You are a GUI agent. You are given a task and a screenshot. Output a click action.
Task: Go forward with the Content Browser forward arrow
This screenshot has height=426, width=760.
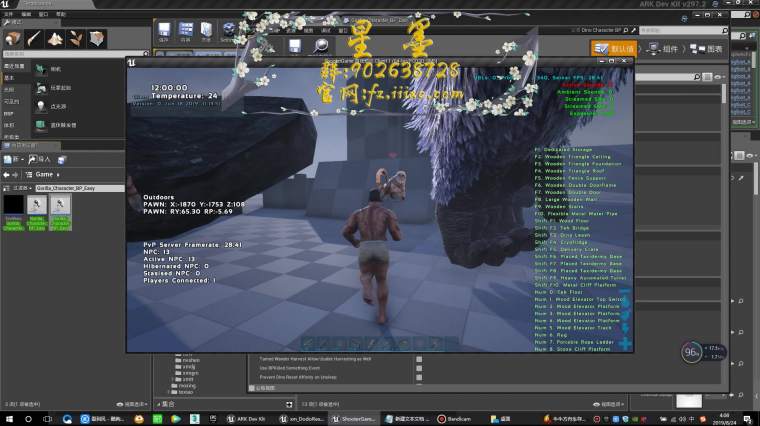point(16,174)
